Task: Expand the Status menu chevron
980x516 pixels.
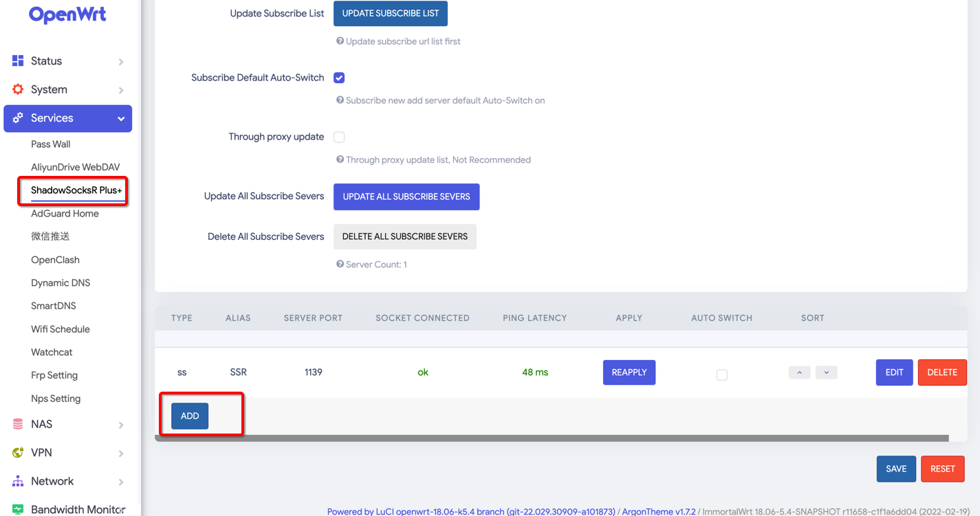Action: pos(121,62)
